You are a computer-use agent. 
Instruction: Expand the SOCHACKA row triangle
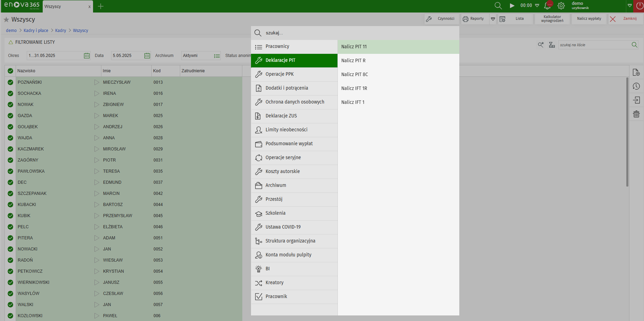(97, 93)
